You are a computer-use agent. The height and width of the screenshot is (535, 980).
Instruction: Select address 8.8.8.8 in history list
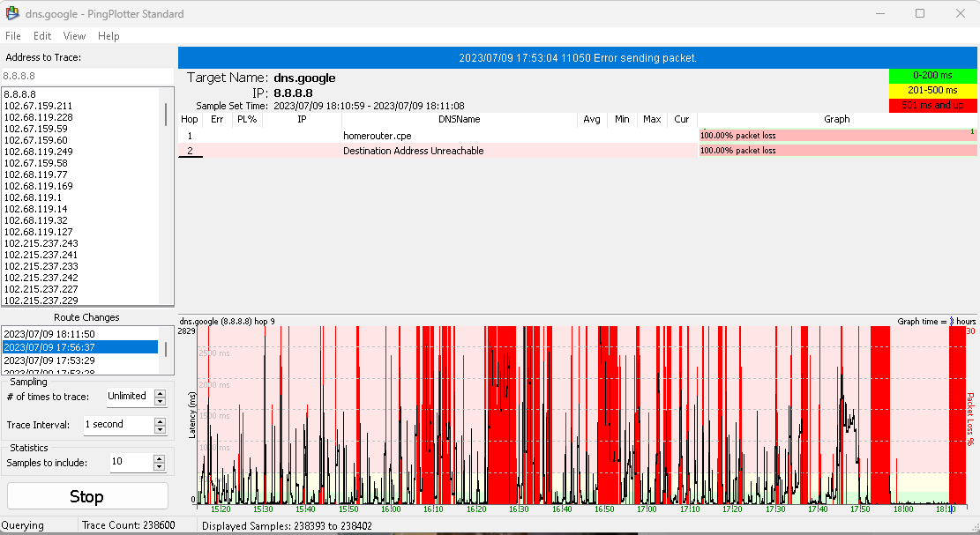click(20, 94)
